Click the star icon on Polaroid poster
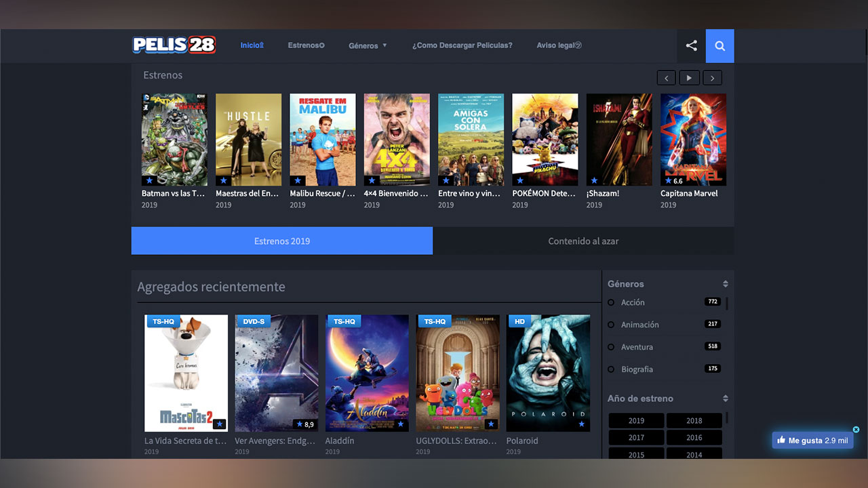Image resolution: width=868 pixels, height=488 pixels. pos(581,424)
